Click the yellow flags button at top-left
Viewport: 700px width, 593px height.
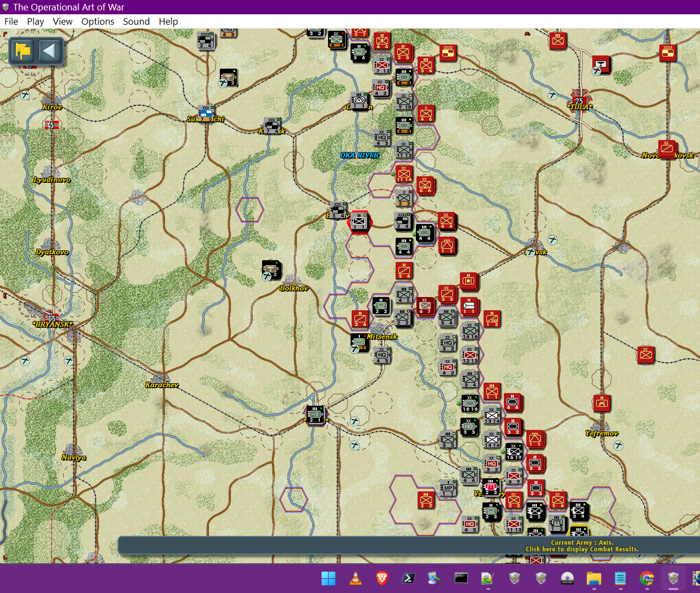pyautogui.click(x=23, y=51)
